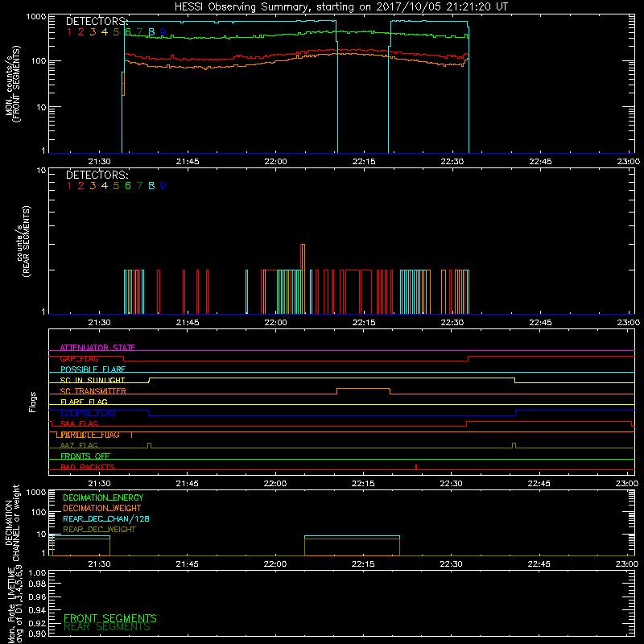Select red detector 1 in front segments legend
Viewport: 644px width, 644px height.
pos(69,31)
